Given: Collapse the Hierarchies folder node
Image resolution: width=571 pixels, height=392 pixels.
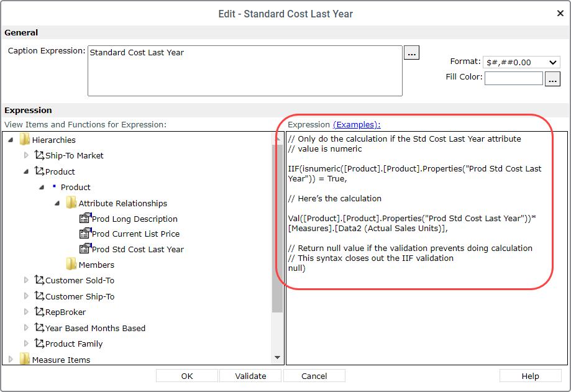Looking at the screenshot, I should pyautogui.click(x=11, y=140).
